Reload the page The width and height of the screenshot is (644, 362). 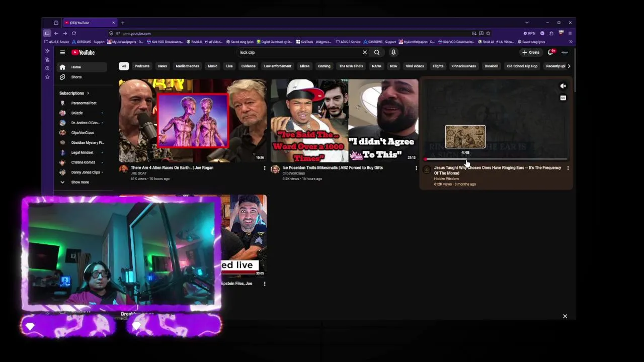[x=73, y=33]
